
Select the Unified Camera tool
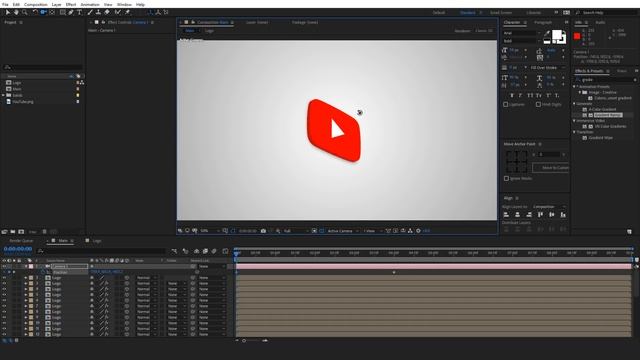point(43,13)
